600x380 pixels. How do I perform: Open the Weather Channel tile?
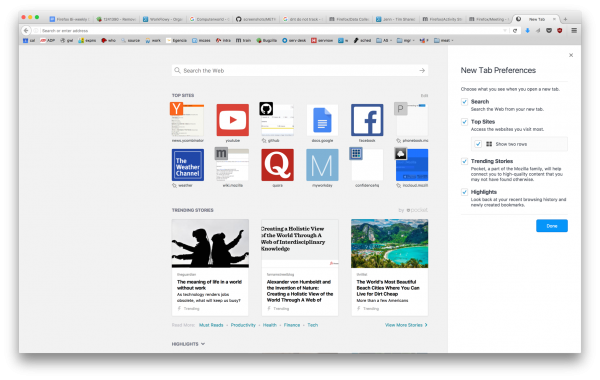(x=188, y=165)
